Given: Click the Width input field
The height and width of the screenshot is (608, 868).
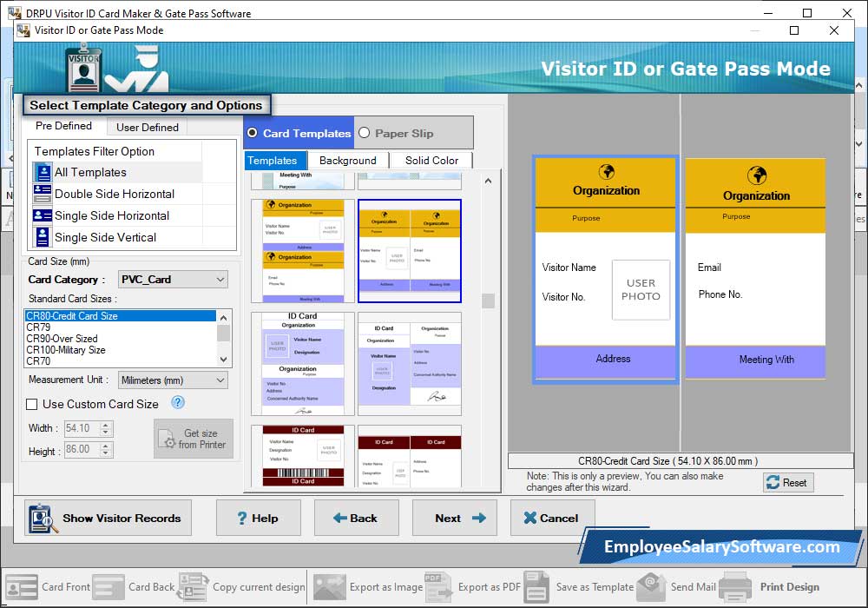Looking at the screenshot, I should click(x=82, y=428).
